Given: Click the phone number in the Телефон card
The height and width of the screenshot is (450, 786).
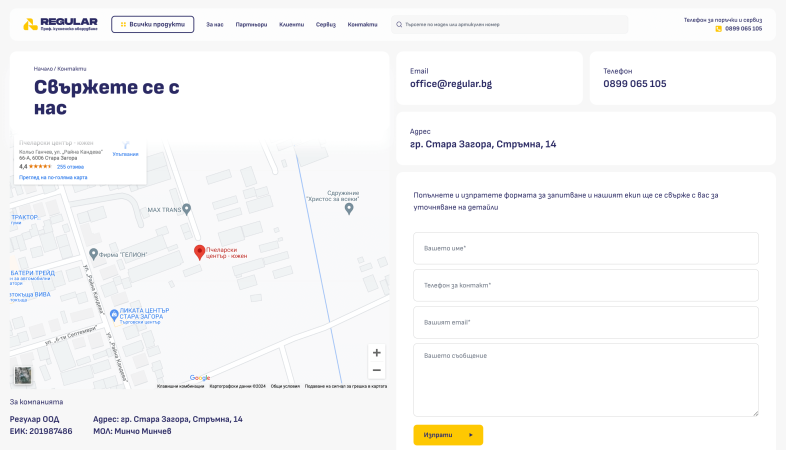Looking at the screenshot, I should point(635,84).
